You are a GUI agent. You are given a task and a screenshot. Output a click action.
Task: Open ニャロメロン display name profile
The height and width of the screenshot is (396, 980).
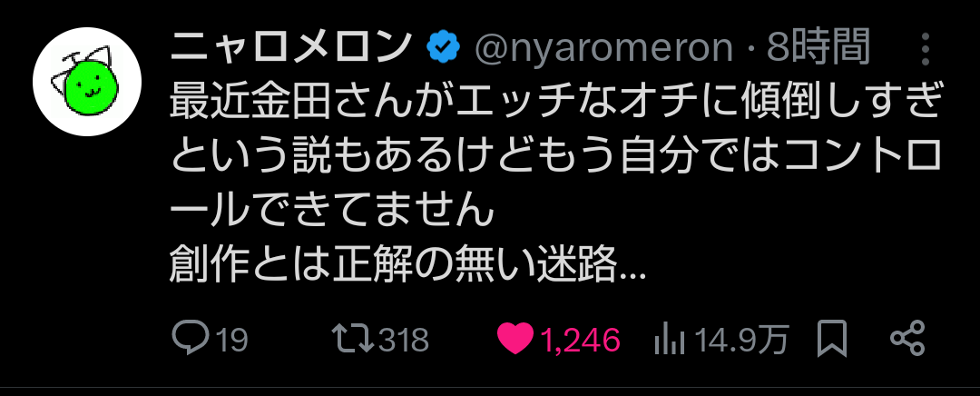[291, 47]
